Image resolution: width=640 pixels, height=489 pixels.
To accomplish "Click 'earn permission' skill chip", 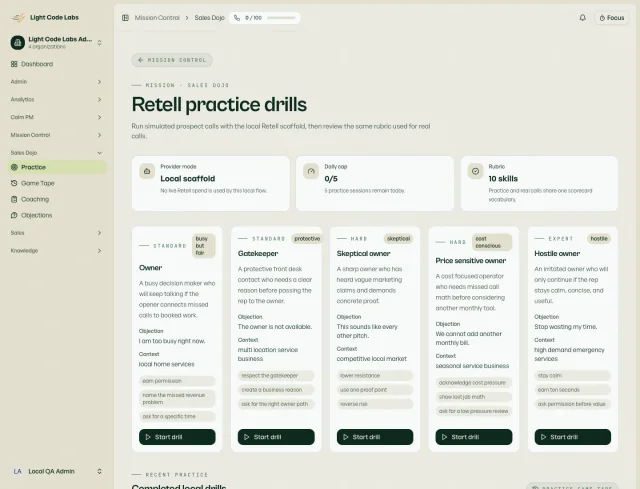I will 177,381.
